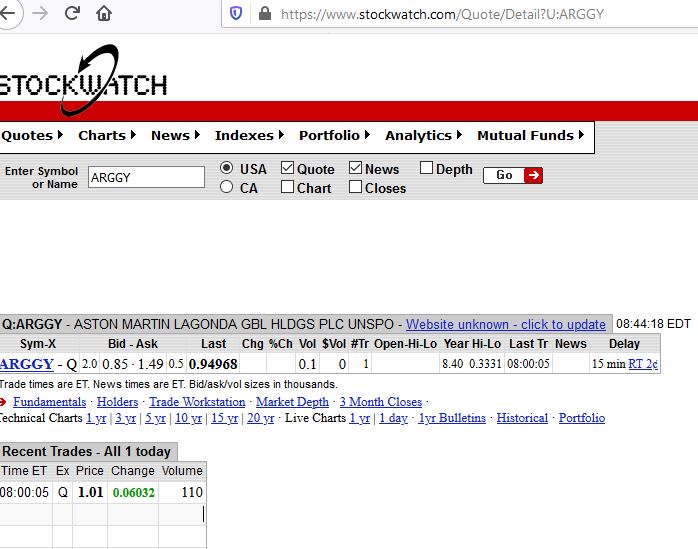Open Technical Charts 1 yr link
698x549 pixels.
coord(96,418)
